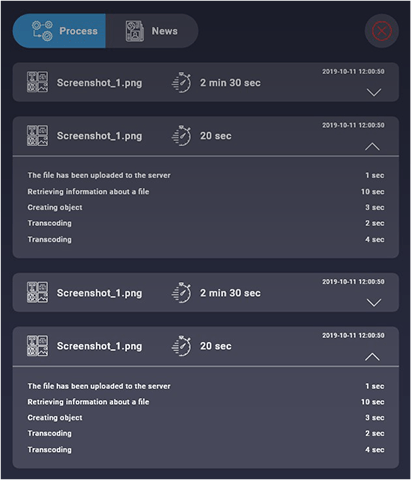Collapse the fourth entry with its up chevron

pos(372,357)
